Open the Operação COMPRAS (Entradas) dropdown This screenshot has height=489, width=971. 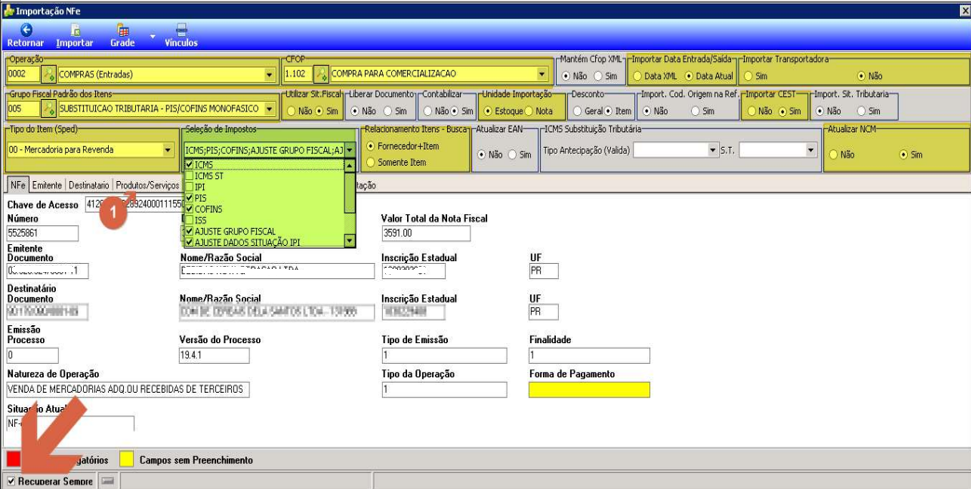(269, 75)
